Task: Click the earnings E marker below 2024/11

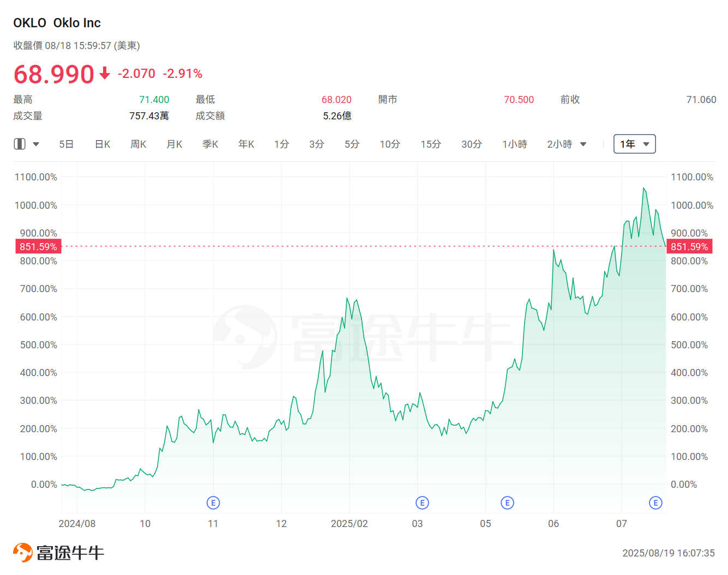Action: [213, 503]
